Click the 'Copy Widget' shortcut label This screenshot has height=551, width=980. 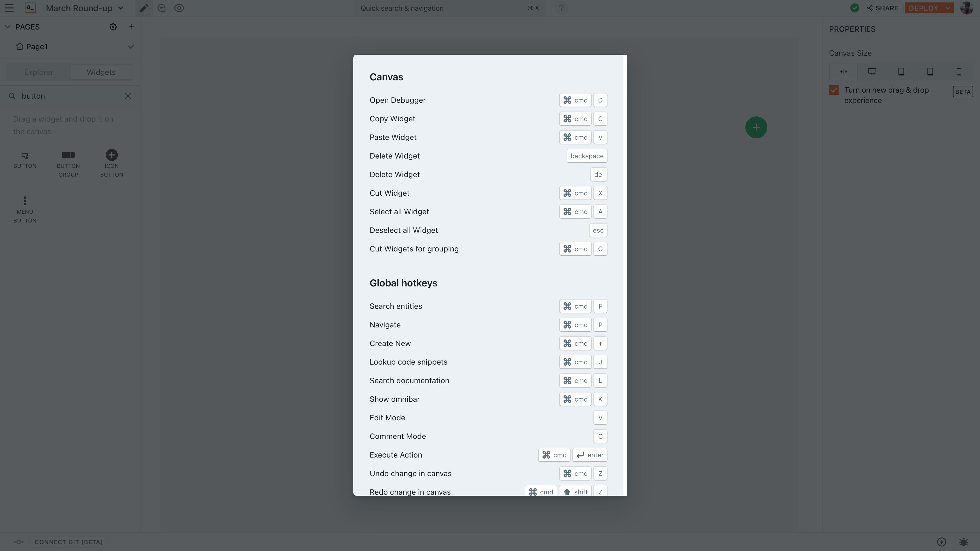click(x=392, y=119)
